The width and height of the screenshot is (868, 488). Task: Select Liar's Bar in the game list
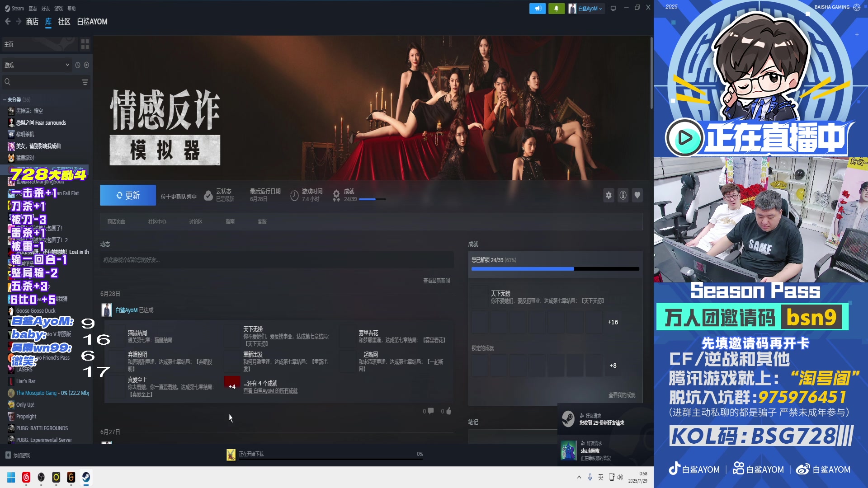(x=26, y=381)
